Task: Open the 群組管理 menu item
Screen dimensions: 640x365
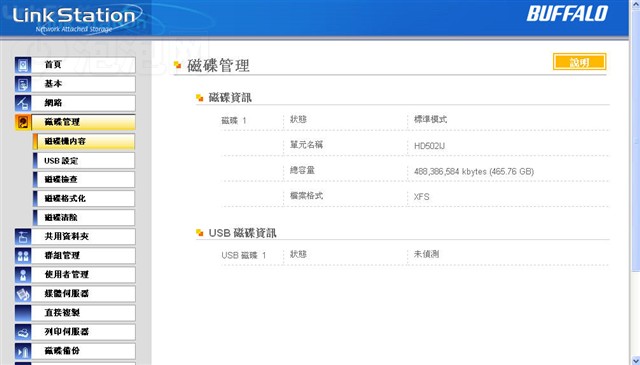Action: 83,256
